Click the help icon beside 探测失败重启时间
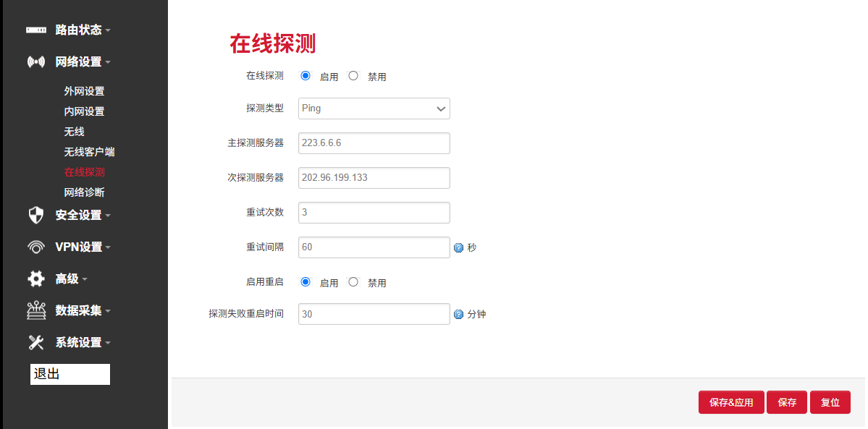This screenshot has width=868, height=429. click(459, 313)
